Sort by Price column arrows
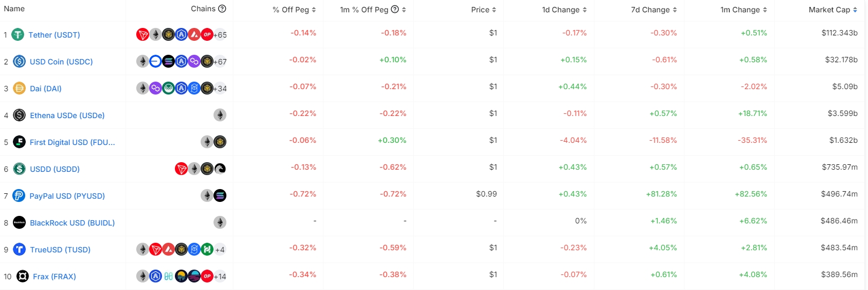The width and height of the screenshot is (868, 290). pos(494,10)
